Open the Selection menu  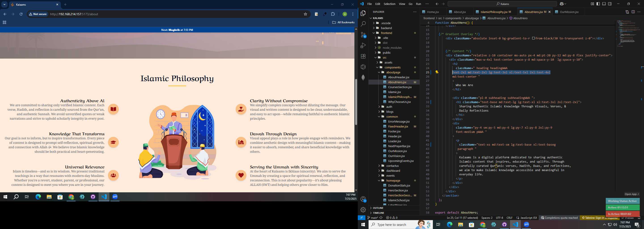[x=390, y=4]
